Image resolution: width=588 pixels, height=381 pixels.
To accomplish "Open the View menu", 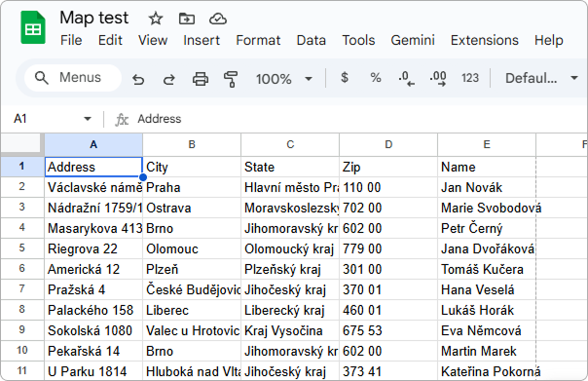I will [153, 40].
